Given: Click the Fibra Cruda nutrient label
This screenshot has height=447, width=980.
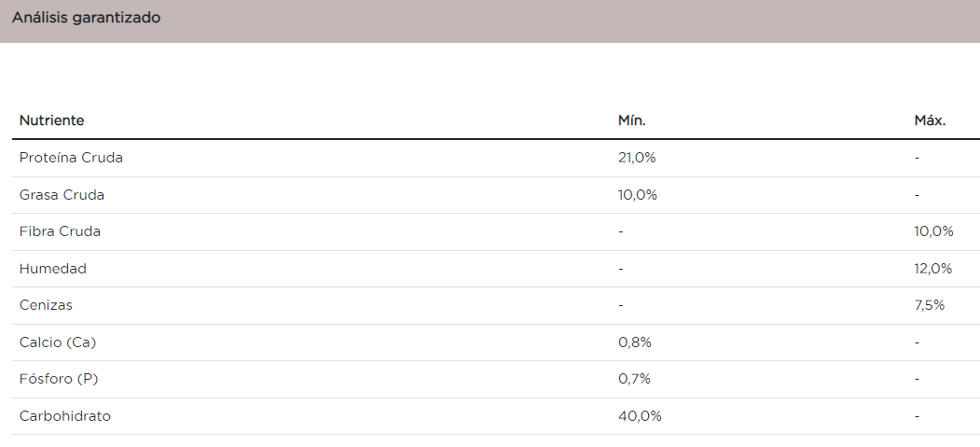Looking at the screenshot, I should (60, 231).
